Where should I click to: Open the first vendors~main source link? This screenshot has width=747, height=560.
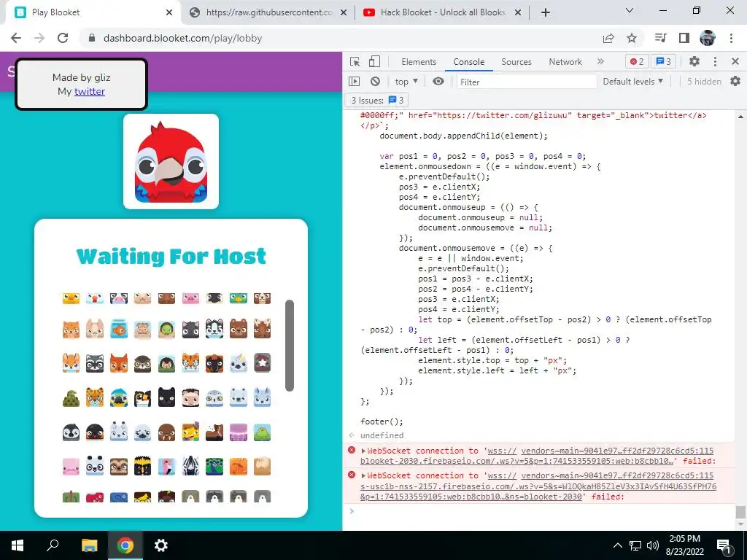(x=617, y=451)
